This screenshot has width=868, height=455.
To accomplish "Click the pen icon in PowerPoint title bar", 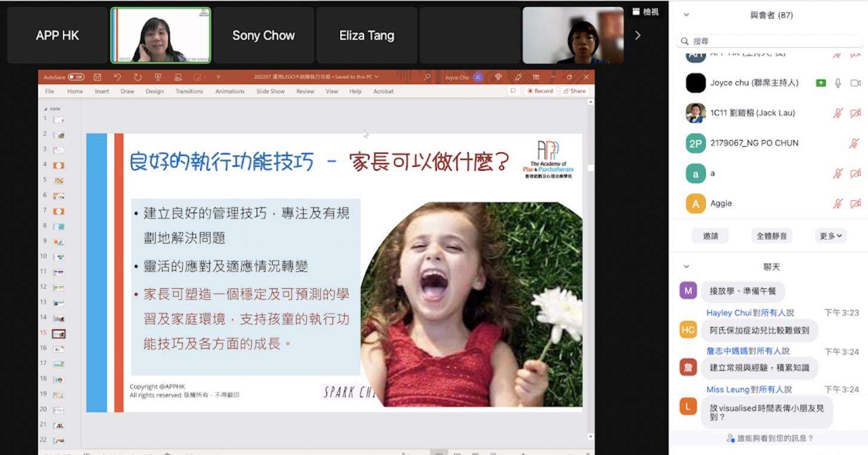I will [x=518, y=77].
